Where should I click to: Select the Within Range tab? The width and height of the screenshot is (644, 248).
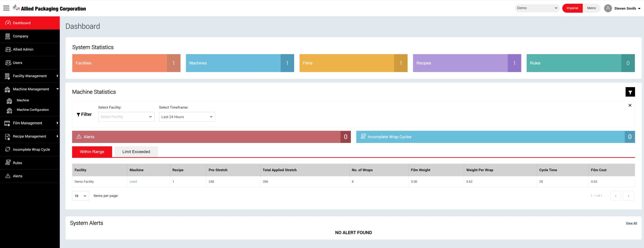pyautogui.click(x=92, y=152)
